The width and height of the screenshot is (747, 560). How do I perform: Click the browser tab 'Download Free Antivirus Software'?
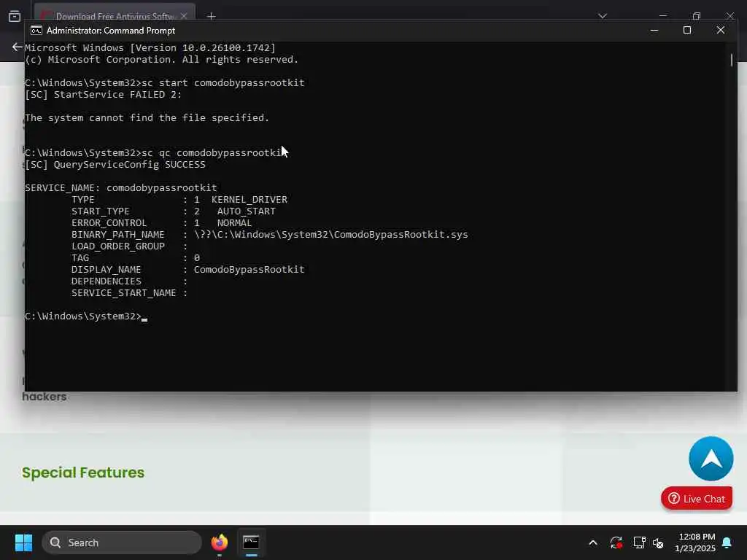[x=115, y=15]
